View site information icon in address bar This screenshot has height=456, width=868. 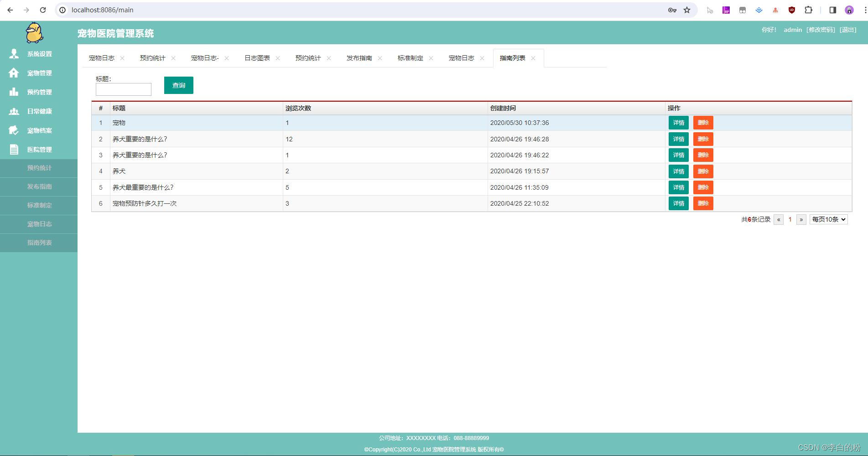coord(63,10)
